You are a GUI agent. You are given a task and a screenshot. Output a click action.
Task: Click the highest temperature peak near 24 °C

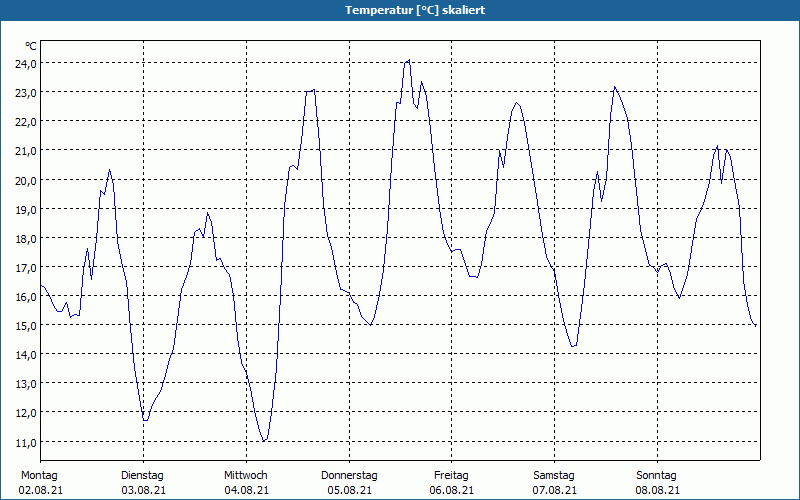(x=408, y=61)
